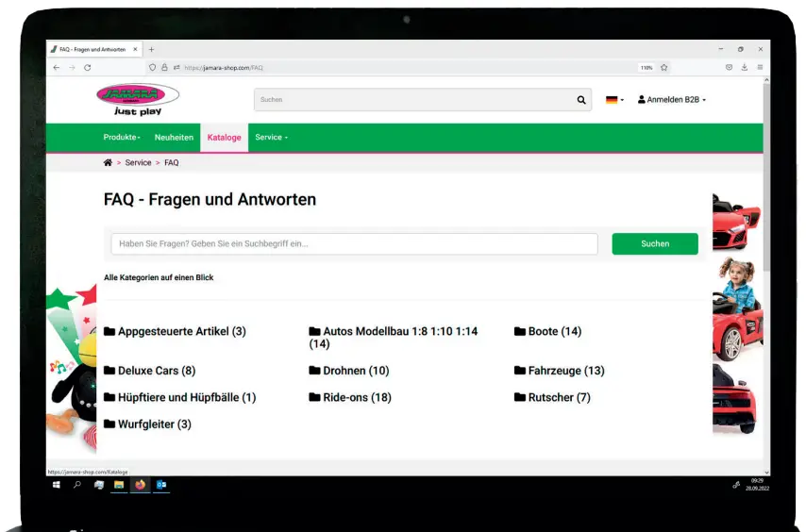This screenshot has width=806, height=532.
Task: Open the Fahrzeuge (13) category
Action: (x=560, y=371)
